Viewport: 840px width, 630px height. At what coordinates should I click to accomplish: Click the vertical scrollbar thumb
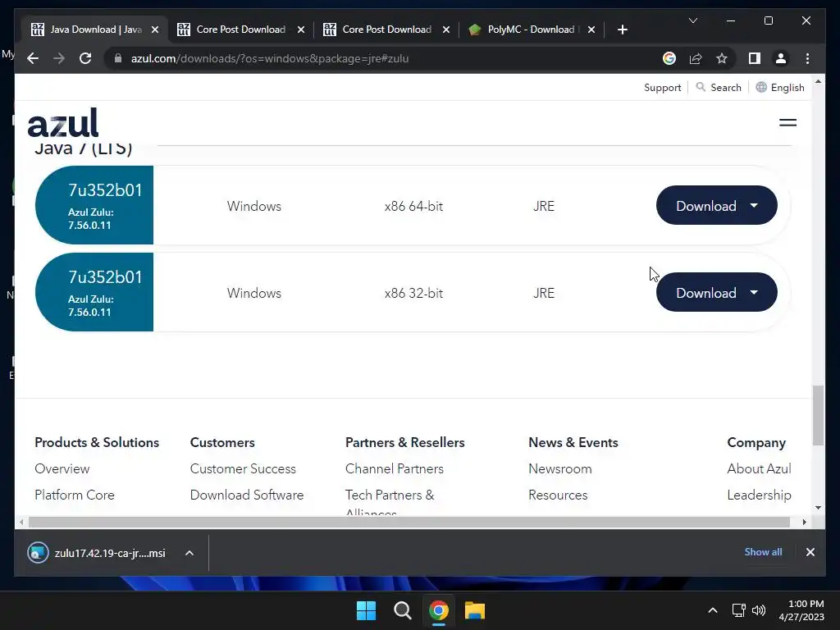click(x=818, y=415)
